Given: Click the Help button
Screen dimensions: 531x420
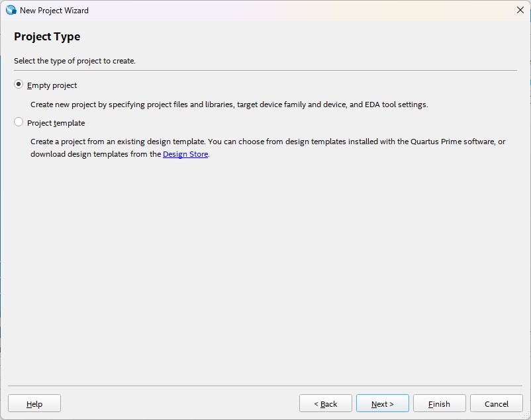Looking at the screenshot, I should point(34,403).
